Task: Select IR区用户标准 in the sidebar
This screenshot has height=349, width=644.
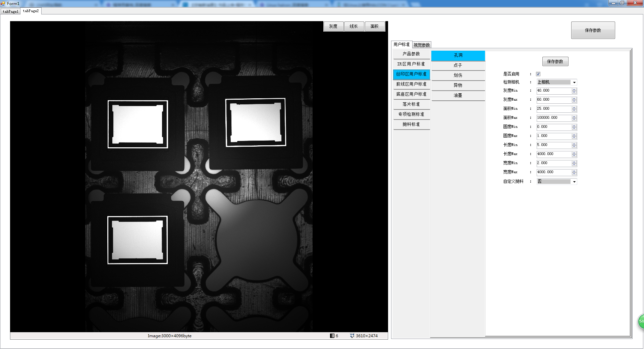Action: 411,64
